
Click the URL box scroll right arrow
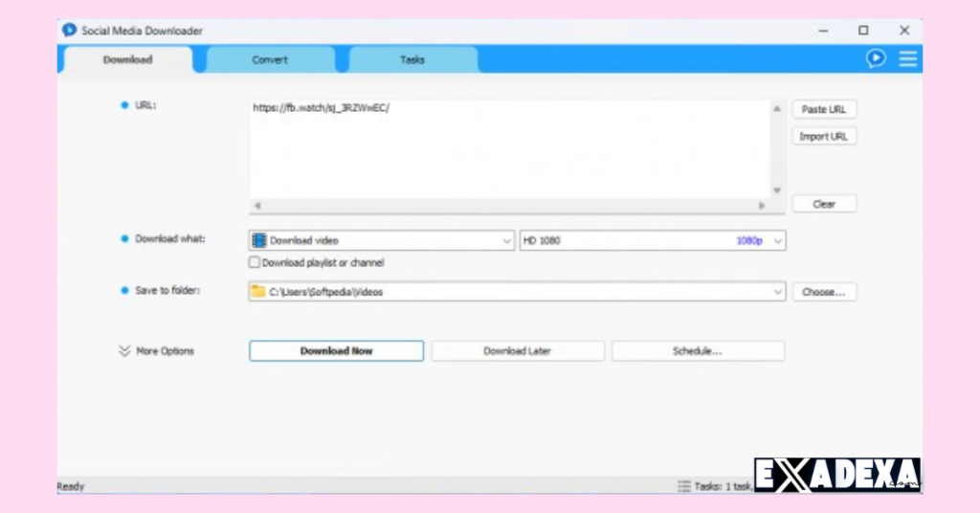click(761, 206)
